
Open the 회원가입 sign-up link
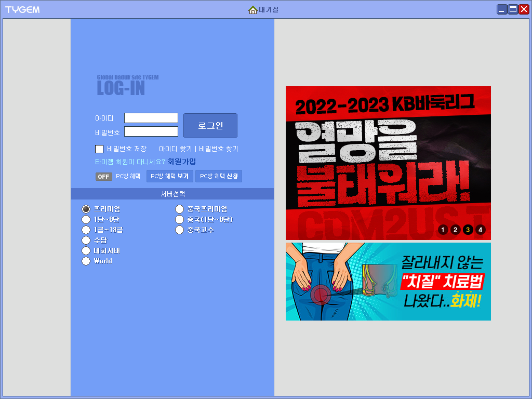coord(181,162)
